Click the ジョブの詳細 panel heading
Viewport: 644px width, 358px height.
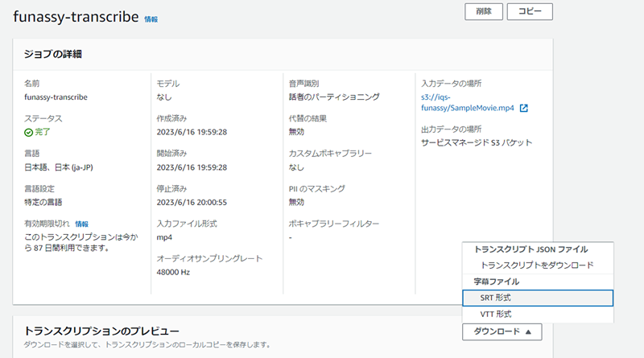point(52,54)
